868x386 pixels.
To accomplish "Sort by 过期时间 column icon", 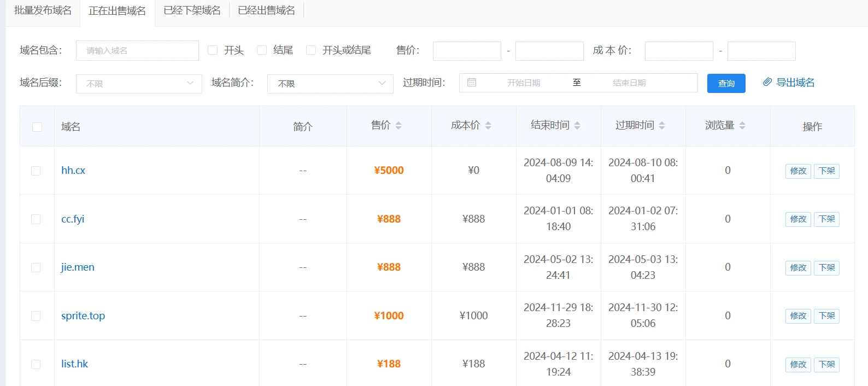I will click(x=662, y=126).
